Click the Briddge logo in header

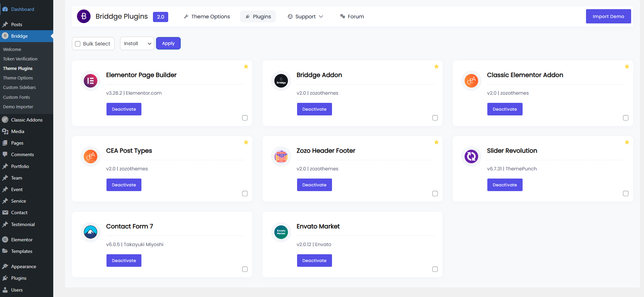[84, 16]
